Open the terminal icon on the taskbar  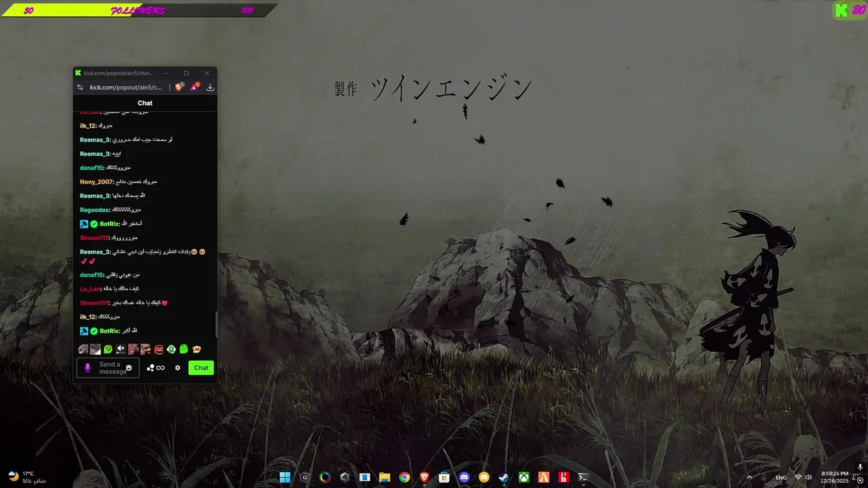point(583,477)
